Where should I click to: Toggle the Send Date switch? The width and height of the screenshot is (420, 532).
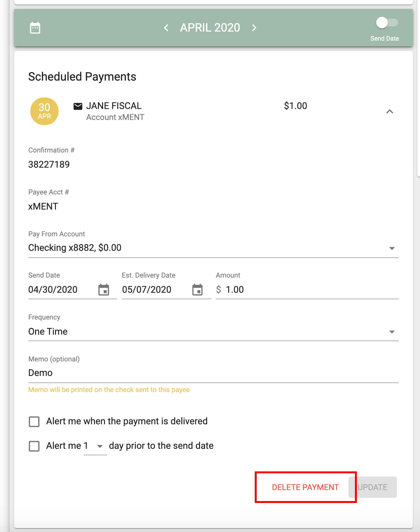[387, 23]
